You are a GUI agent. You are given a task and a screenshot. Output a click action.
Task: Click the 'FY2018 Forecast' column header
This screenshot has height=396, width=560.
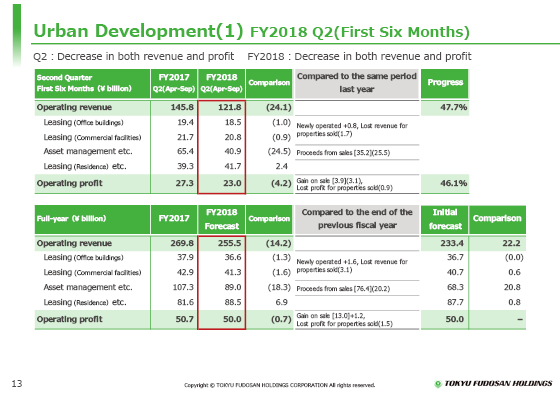tap(221, 219)
